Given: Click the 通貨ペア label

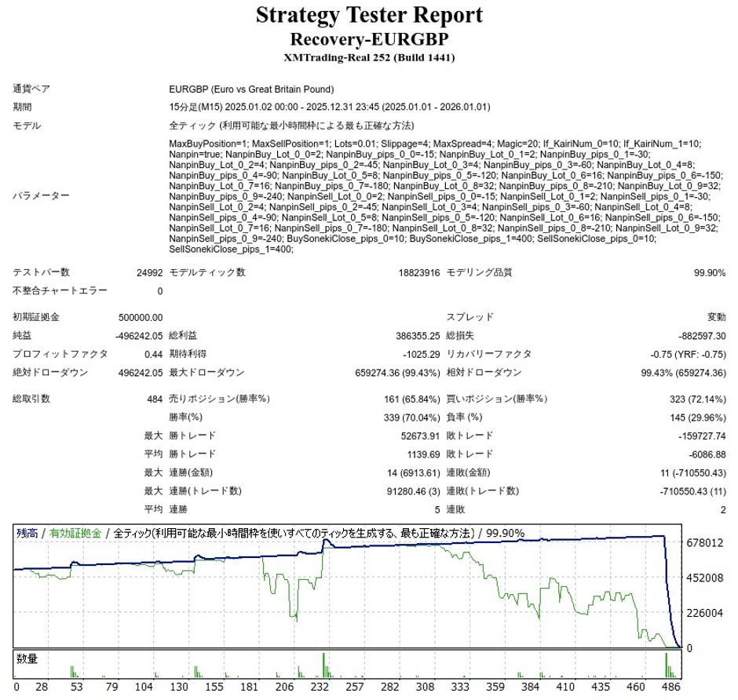Looking at the screenshot, I should point(31,89).
